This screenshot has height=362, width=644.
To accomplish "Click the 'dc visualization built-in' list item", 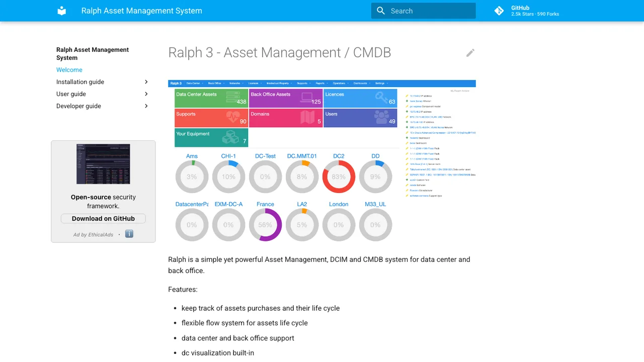I will click(218, 353).
